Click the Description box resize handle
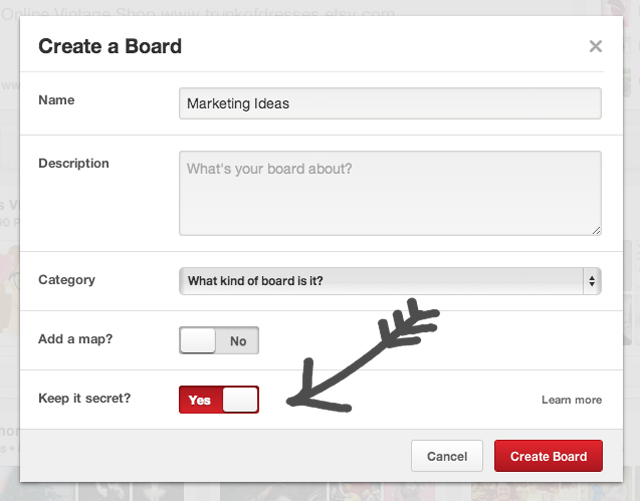This screenshot has width=640, height=501. [x=596, y=230]
